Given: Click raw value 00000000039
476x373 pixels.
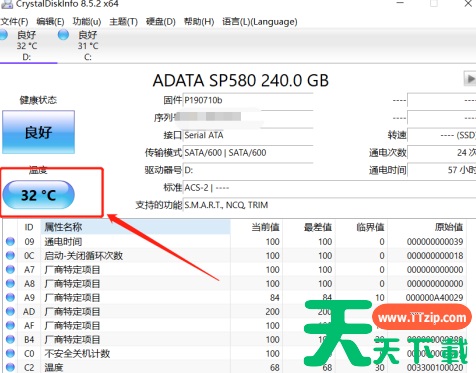Looking at the screenshot, I should pos(435,242).
